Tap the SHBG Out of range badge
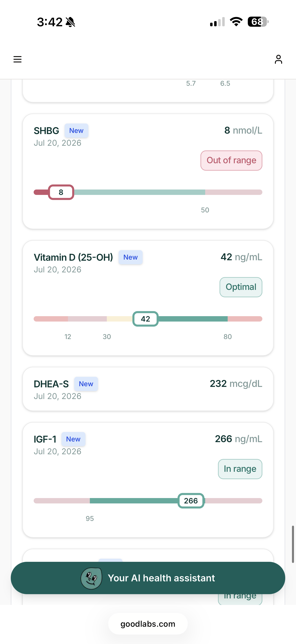This screenshot has width=296, height=644. pyautogui.click(x=231, y=161)
